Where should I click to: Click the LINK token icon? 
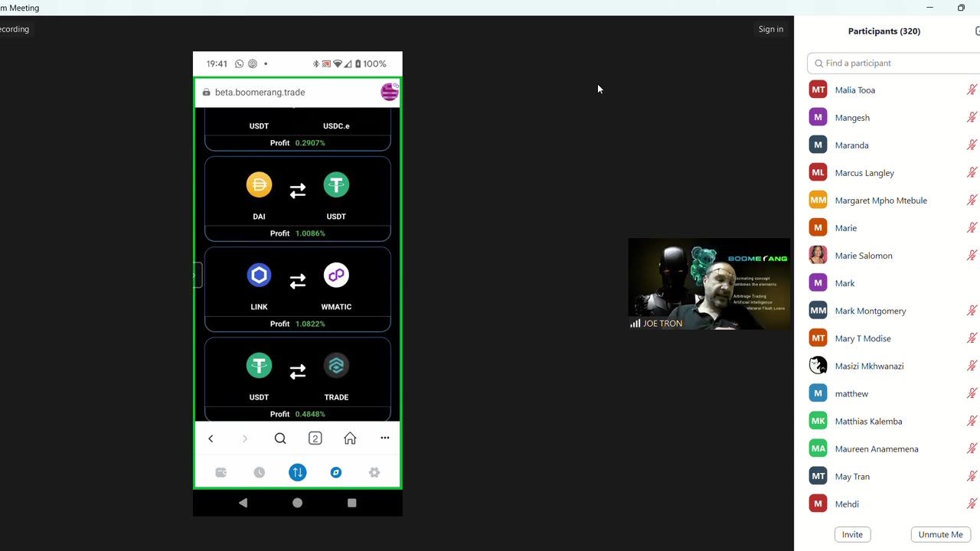(259, 275)
